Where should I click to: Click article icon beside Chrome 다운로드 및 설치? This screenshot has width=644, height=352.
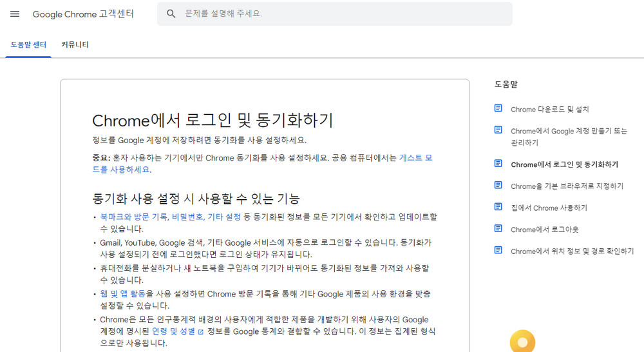click(x=498, y=108)
